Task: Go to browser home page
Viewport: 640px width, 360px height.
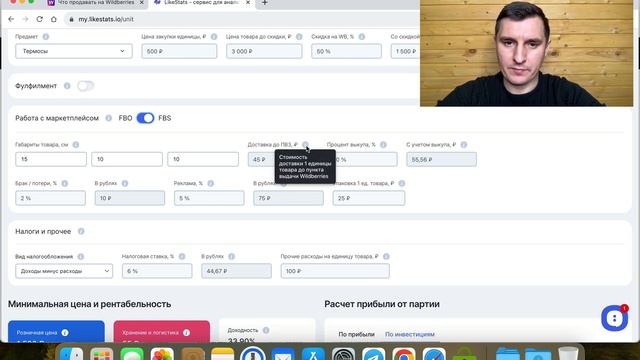Action: (x=53, y=19)
